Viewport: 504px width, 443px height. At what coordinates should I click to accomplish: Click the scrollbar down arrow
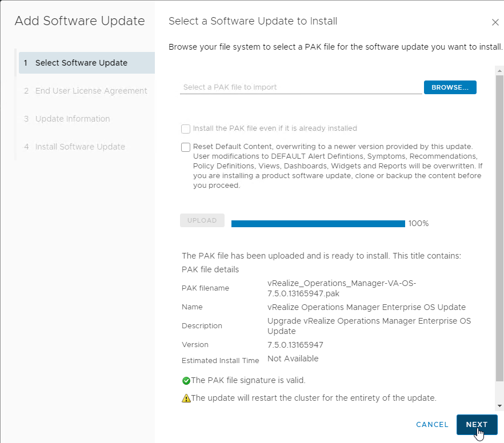coord(499,406)
